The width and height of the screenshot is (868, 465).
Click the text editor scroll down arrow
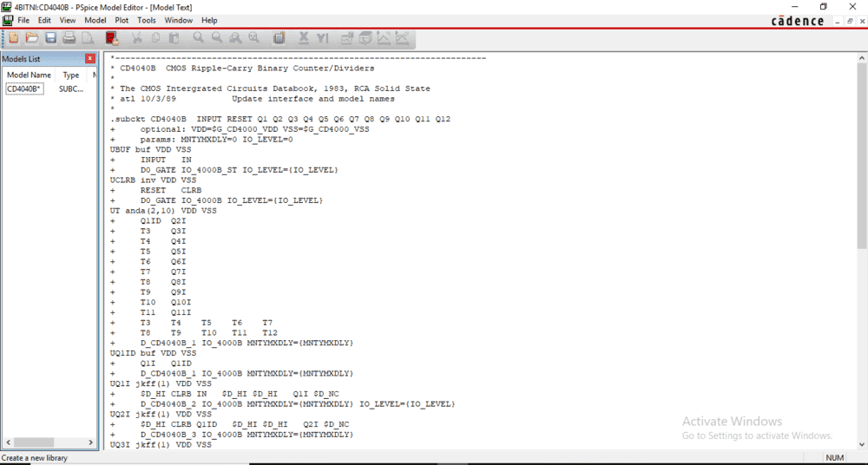(863, 444)
